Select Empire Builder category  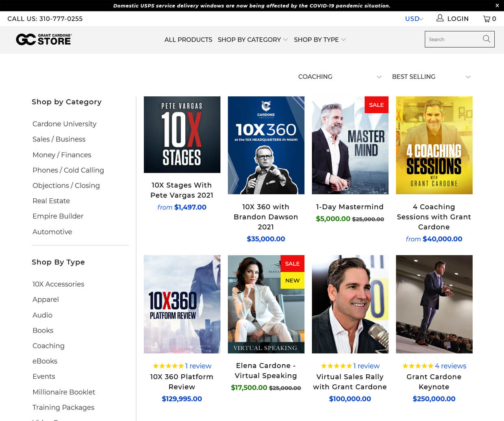pyautogui.click(x=58, y=216)
